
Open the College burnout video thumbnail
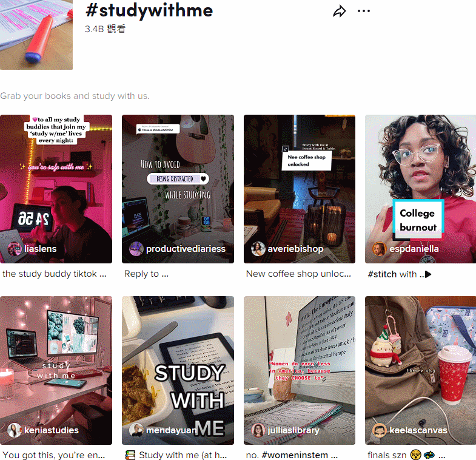tap(420, 189)
